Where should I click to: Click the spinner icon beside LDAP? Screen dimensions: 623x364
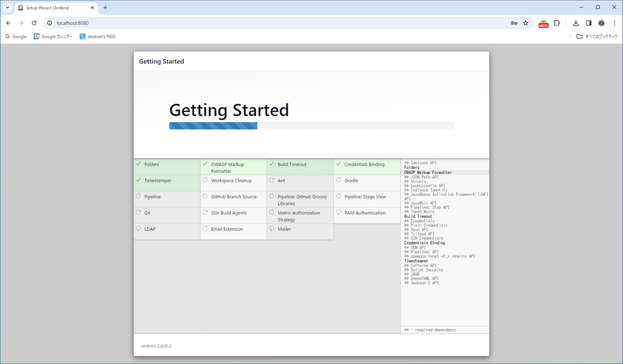point(138,228)
